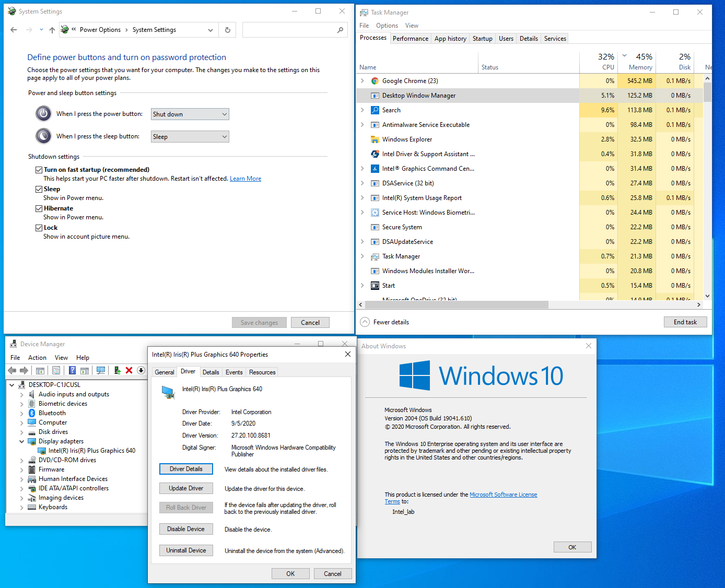Screen dimensions: 725x588
Task: Click the search box in System Settings
Action: point(290,30)
